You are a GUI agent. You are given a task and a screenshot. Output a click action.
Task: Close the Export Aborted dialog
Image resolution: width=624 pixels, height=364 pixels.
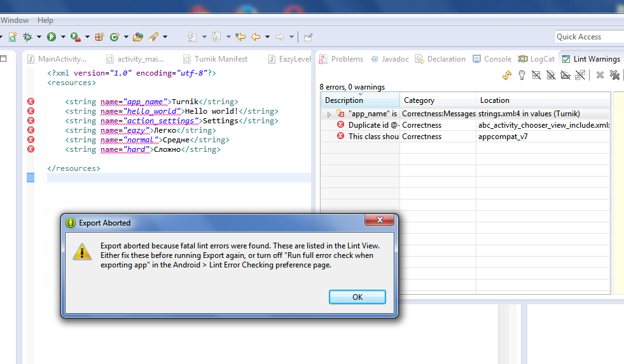click(380, 220)
